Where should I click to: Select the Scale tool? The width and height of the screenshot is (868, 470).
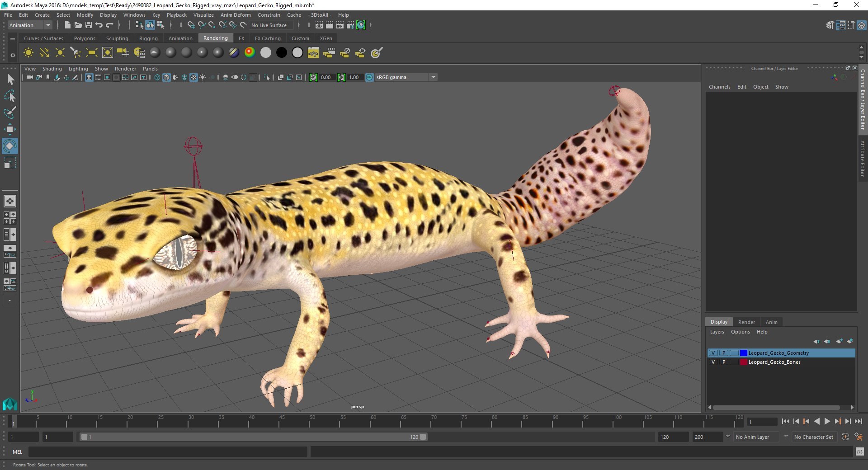(x=9, y=163)
